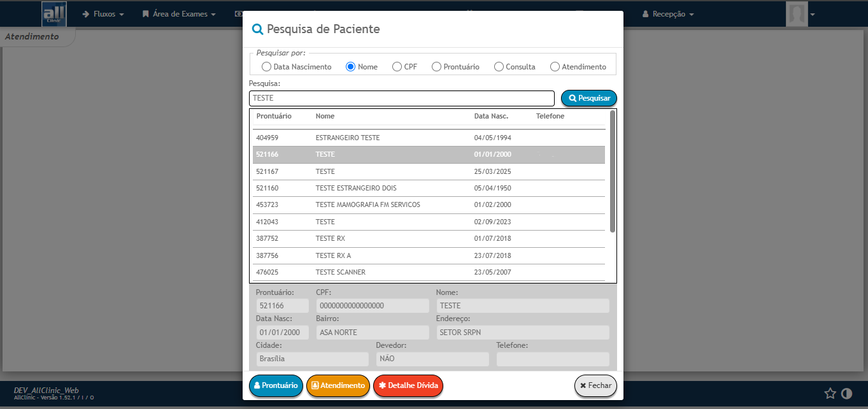
Task: Click the orange Atendimento button
Action: tap(338, 385)
